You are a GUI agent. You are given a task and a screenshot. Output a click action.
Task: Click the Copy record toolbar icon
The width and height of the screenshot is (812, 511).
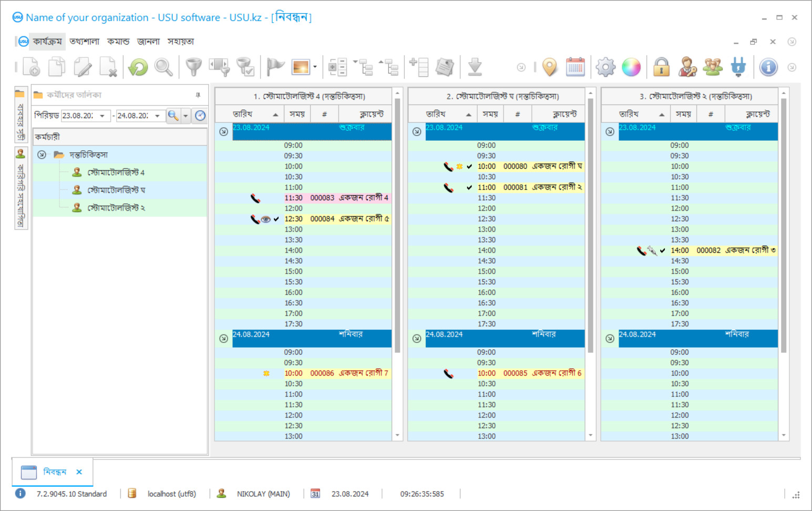pos(57,67)
